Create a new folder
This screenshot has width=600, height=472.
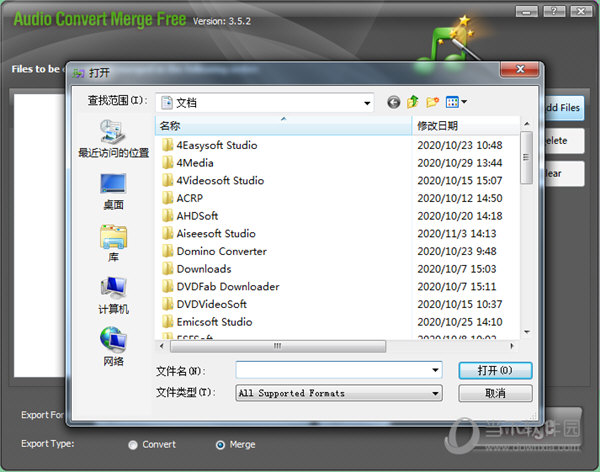432,102
